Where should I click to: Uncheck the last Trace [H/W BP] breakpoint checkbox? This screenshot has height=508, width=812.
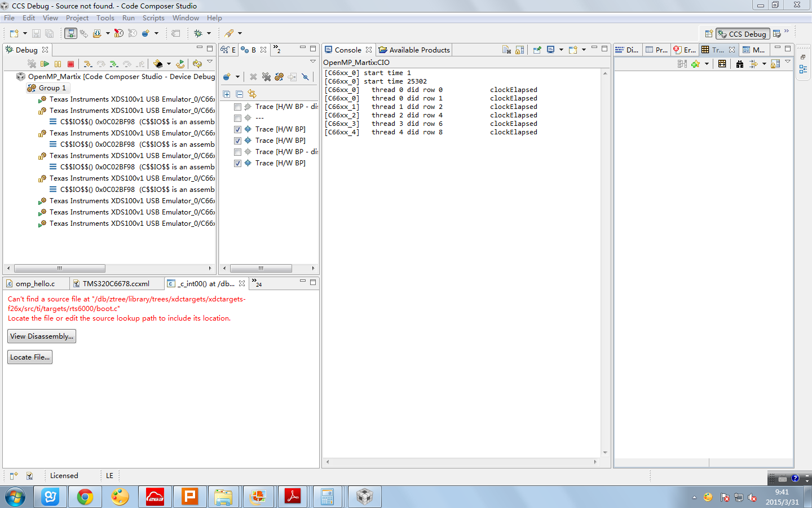click(237, 163)
